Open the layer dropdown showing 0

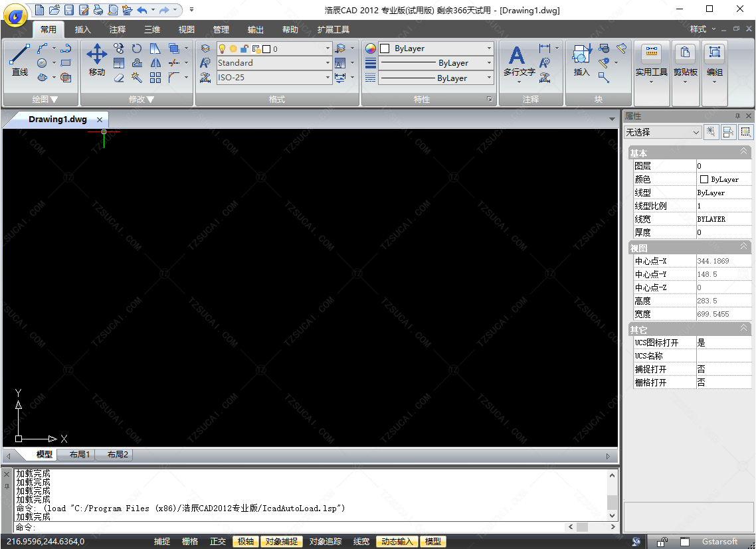click(274, 48)
